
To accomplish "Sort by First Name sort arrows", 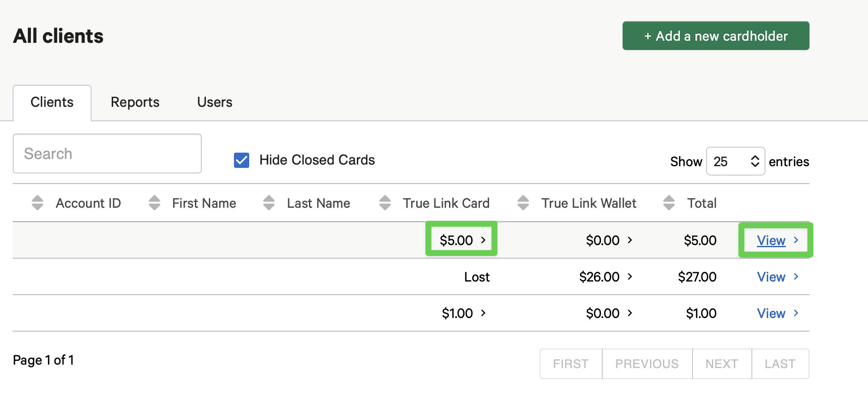I will [155, 203].
